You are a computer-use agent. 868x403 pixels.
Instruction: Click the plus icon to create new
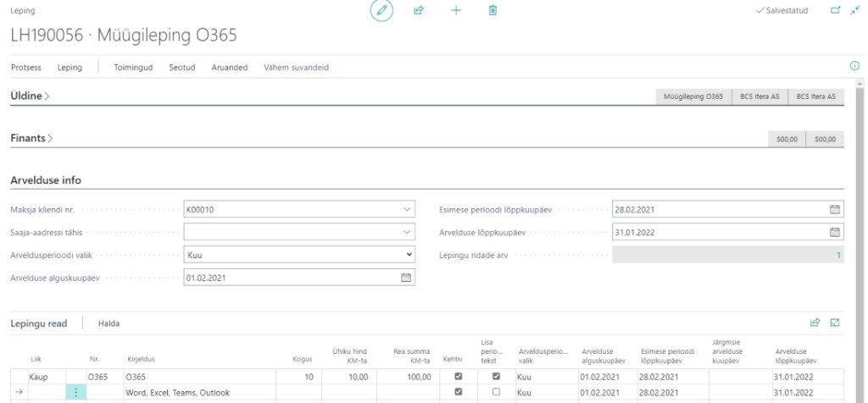[455, 11]
